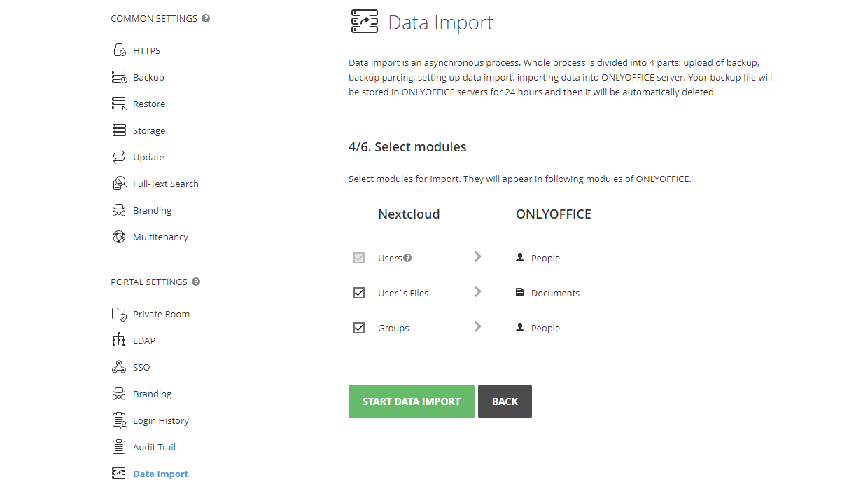Uncheck the User`s Files checkbox

359,292
